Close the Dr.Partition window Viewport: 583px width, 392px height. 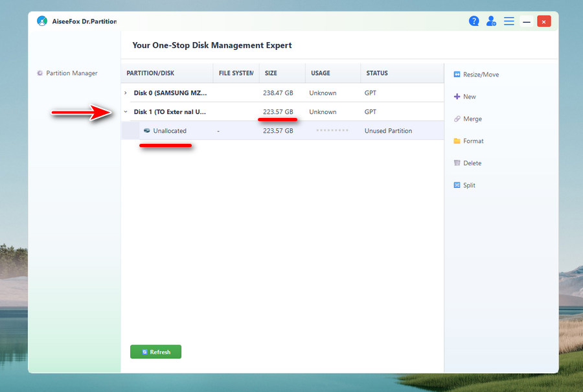543,21
